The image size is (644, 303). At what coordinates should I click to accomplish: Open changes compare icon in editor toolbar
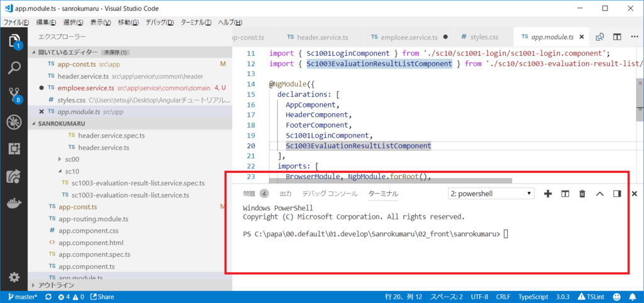pos(600,37)
